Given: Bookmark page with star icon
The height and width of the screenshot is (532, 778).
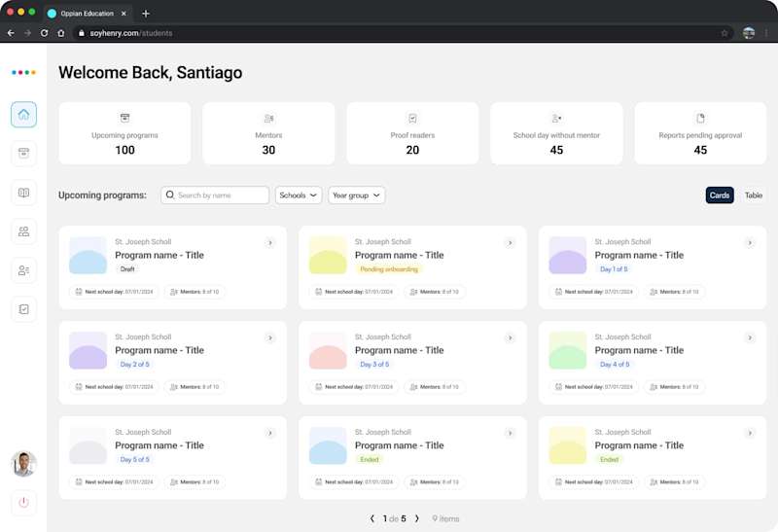Looking at the screenshot, I should point(725,33).
